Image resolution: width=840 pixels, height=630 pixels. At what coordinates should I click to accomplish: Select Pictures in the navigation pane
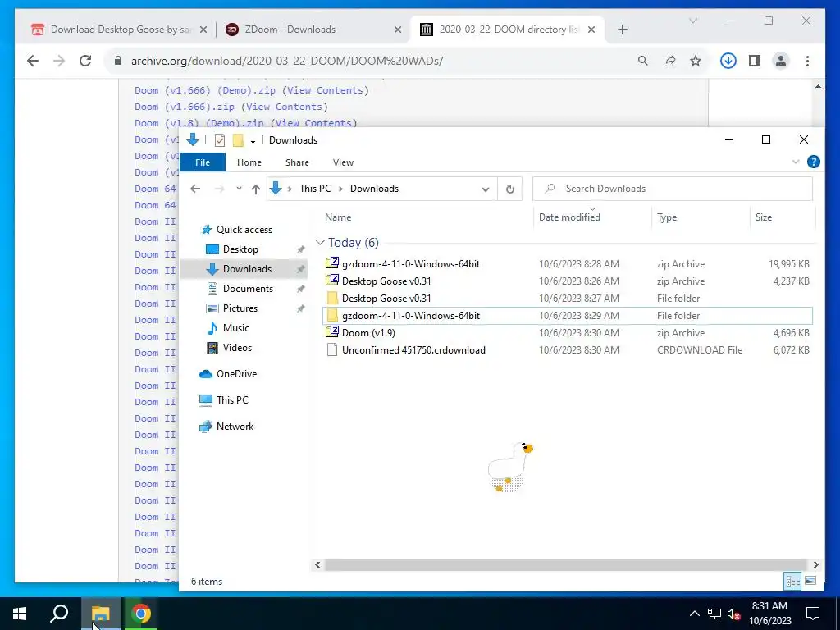(x=240, y=308)
